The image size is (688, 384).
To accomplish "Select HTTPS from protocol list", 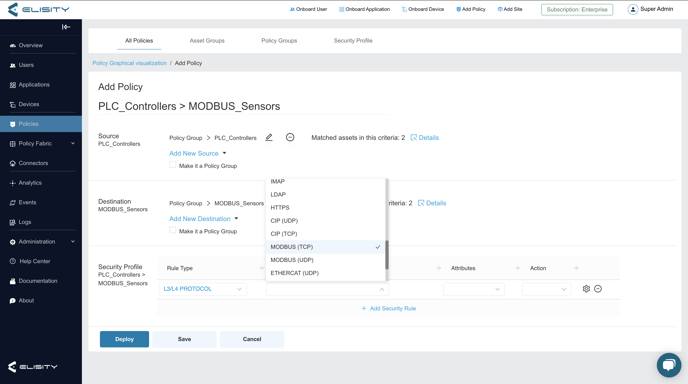I will coord(326,208).
